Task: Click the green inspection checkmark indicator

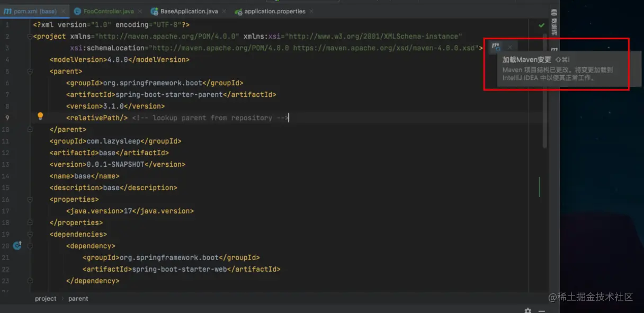Action: tap(541, 25)
